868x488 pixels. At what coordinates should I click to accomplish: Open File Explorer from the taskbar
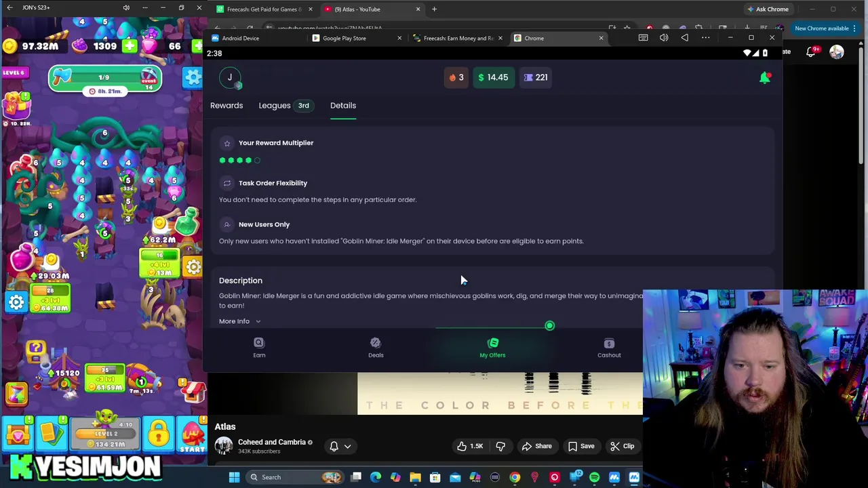[x=415, y=477]
